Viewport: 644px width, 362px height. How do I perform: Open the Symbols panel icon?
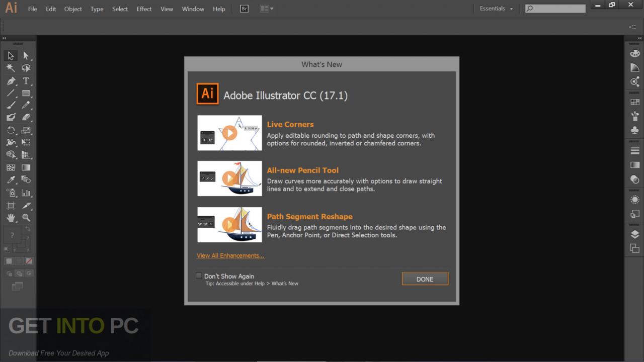point(635,130)
